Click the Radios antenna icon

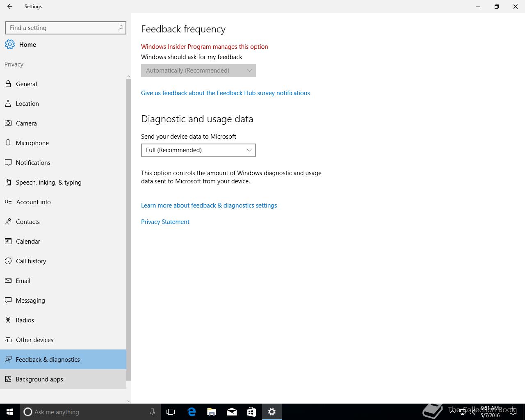pyautogui.click(x=8, y=320)
